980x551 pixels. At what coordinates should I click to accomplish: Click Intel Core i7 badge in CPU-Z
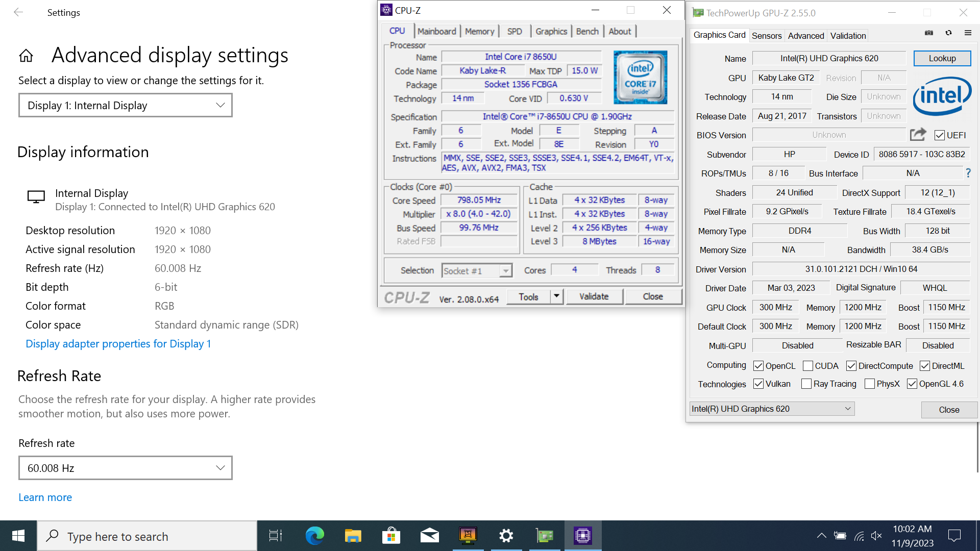(640, 78)
